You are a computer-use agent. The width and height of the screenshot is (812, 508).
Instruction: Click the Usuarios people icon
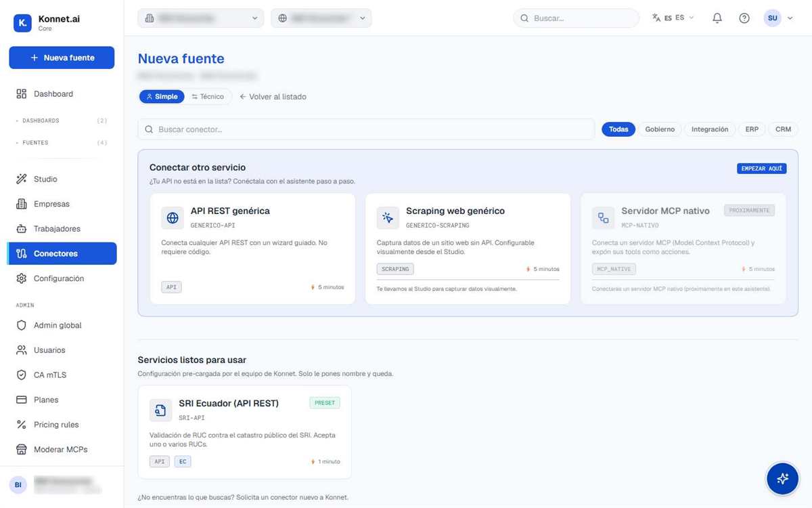pyautogui.click(x=21, y=350)
